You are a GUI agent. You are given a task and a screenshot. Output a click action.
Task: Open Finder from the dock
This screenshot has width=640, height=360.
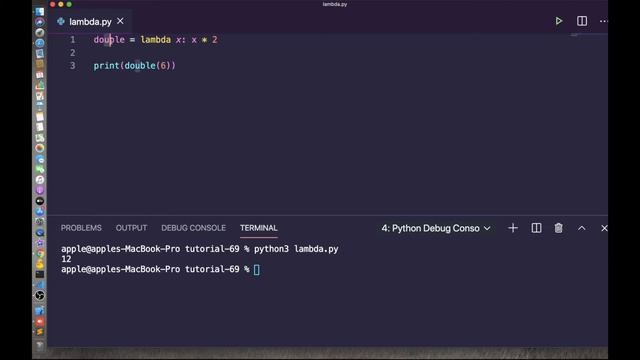(40, 11)
